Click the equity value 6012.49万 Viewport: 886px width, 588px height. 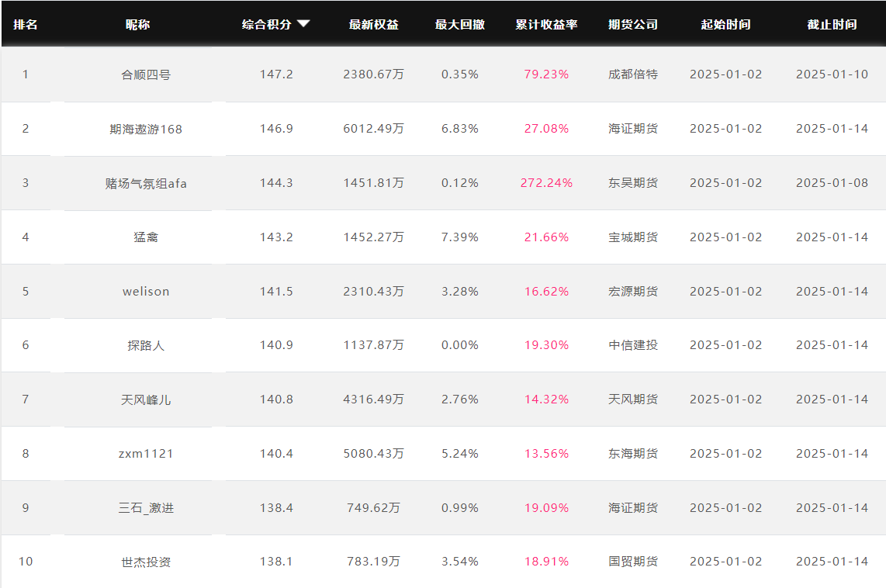(373, 129)
